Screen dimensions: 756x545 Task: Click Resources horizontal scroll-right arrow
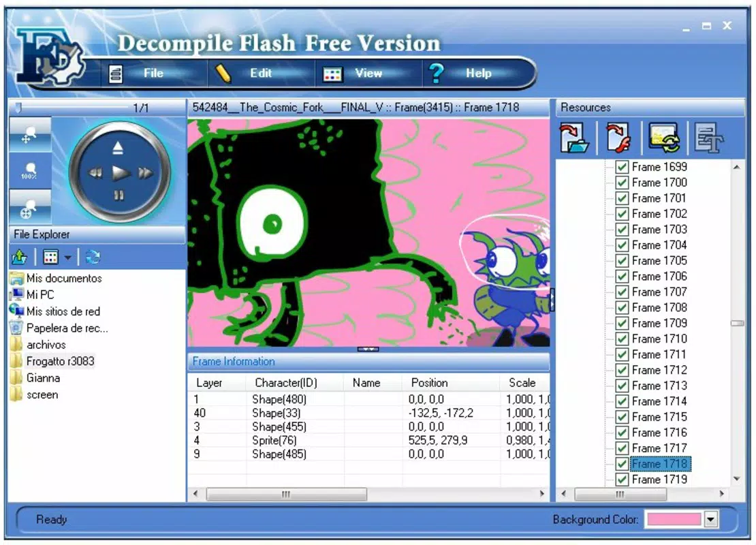point(722,494)
